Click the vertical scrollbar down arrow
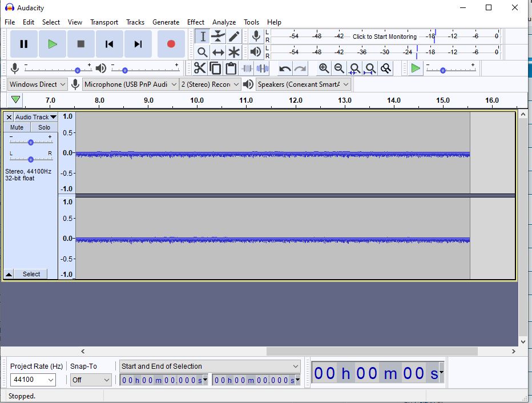 pyautogui.click(x=523, y=341)
